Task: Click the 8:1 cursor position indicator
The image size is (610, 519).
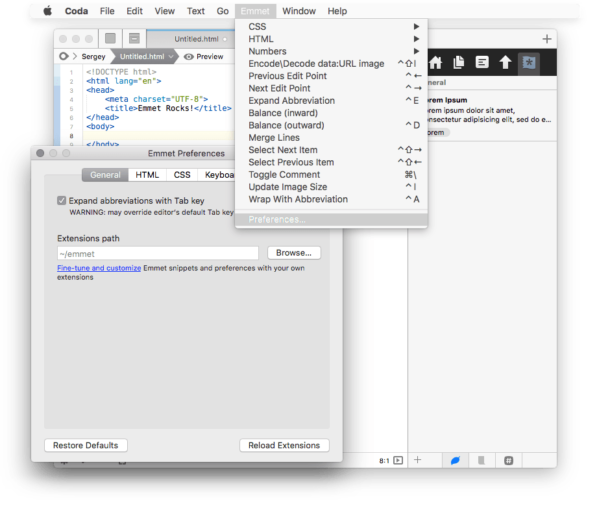Action: (384, 461)
